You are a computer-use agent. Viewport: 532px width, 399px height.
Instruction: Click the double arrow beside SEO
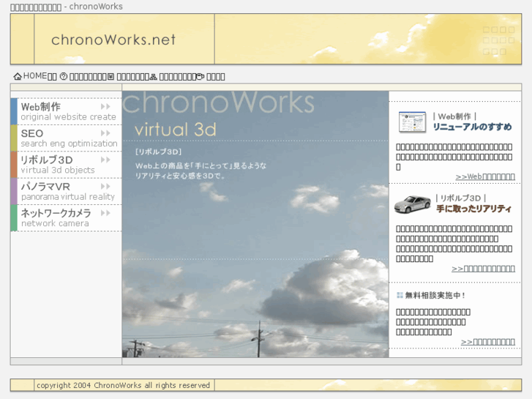[105, 133]
